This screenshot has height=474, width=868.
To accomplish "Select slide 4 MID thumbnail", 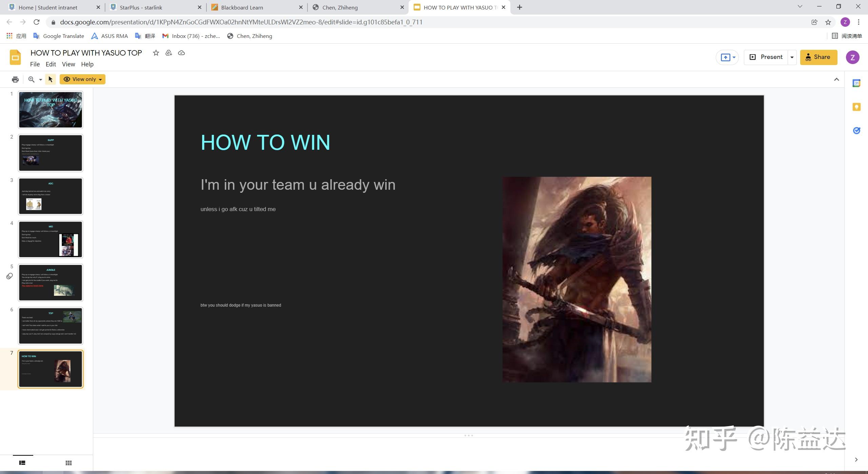I will coord(51,239).
